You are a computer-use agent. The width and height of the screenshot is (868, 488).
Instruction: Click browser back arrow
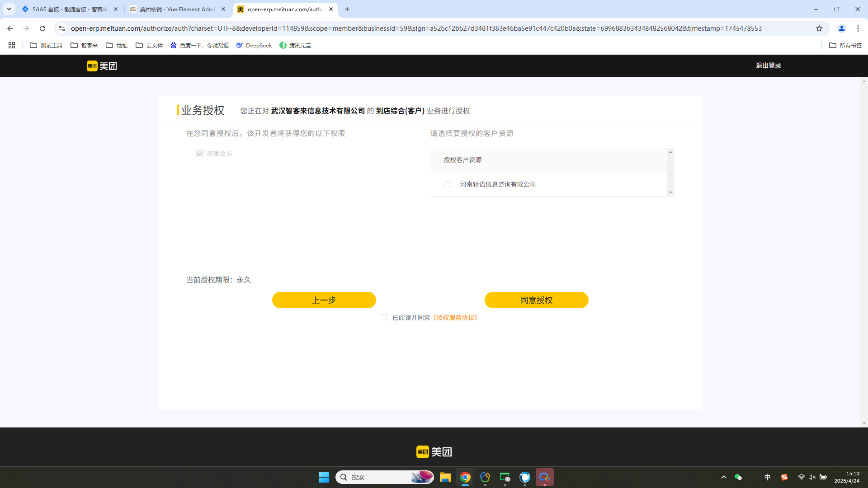(x=10, y=28)
